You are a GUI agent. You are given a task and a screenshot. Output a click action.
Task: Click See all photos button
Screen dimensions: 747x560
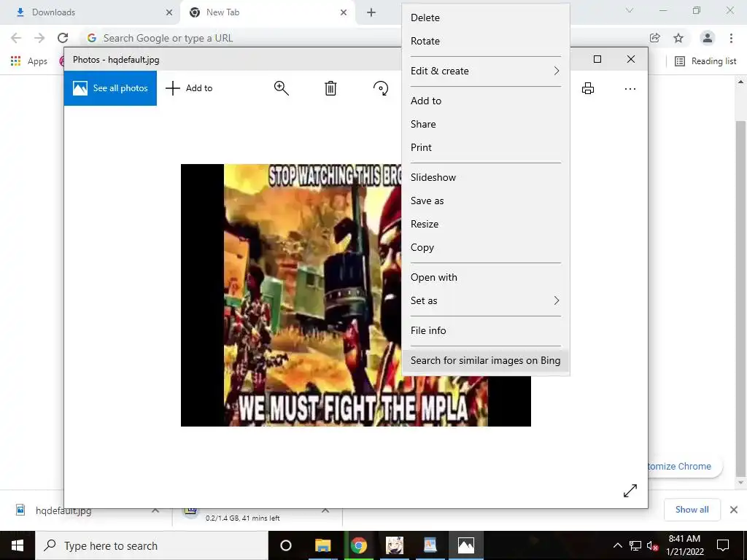pyautogui.click(x=110, y=88)
